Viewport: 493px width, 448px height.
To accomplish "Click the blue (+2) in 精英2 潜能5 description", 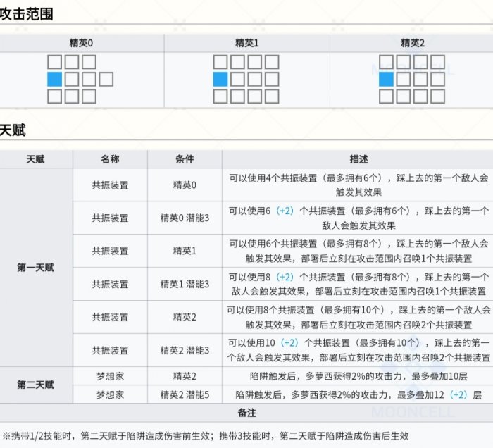I will tap(458, 394).
